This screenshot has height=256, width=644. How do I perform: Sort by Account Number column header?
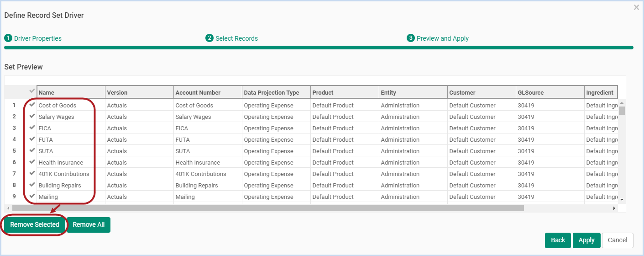pyautogui.click(x=208, y=92)
